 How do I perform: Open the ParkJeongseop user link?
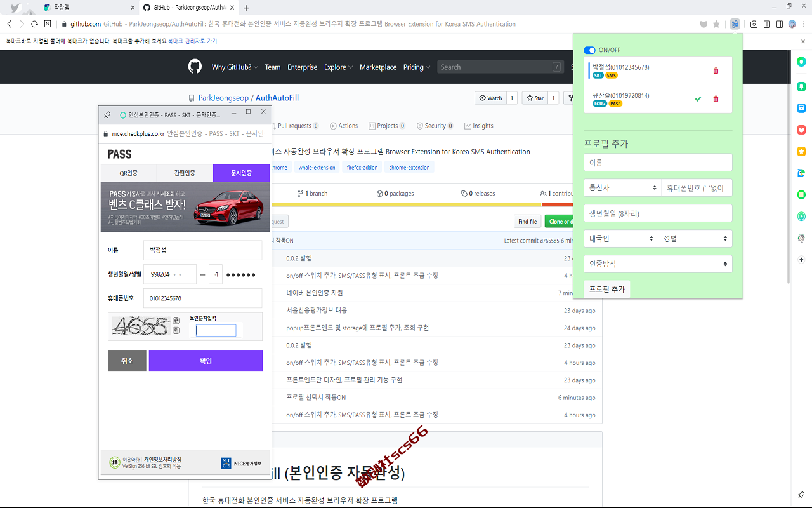(x=223, y=98)
